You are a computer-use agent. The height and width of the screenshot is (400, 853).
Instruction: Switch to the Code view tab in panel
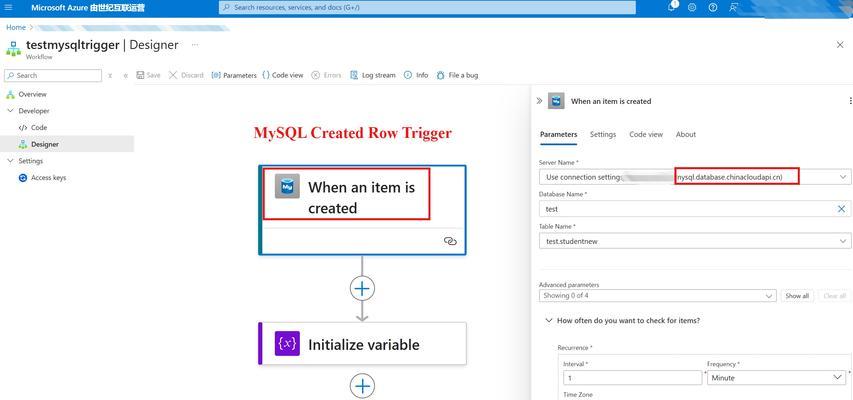coord(646,134)
